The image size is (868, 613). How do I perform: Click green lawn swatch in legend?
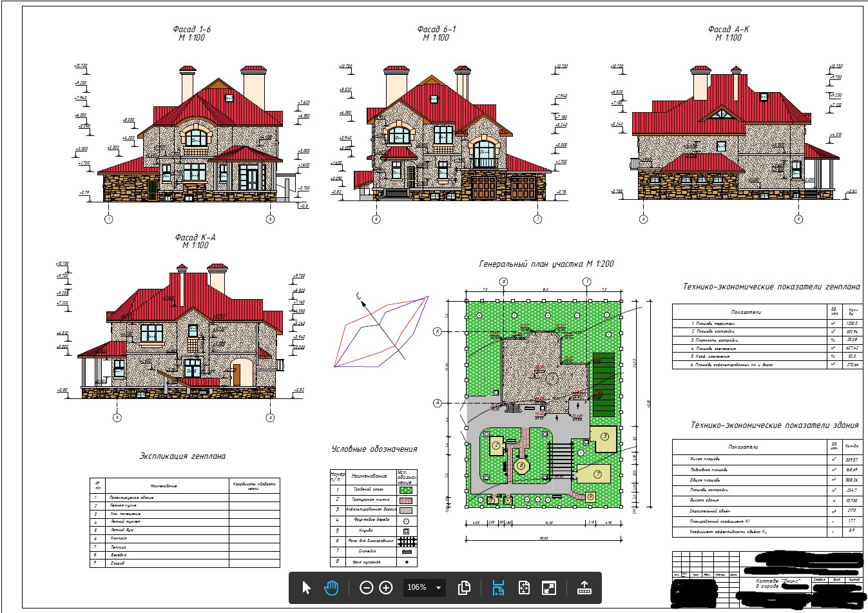pos(406,490)
